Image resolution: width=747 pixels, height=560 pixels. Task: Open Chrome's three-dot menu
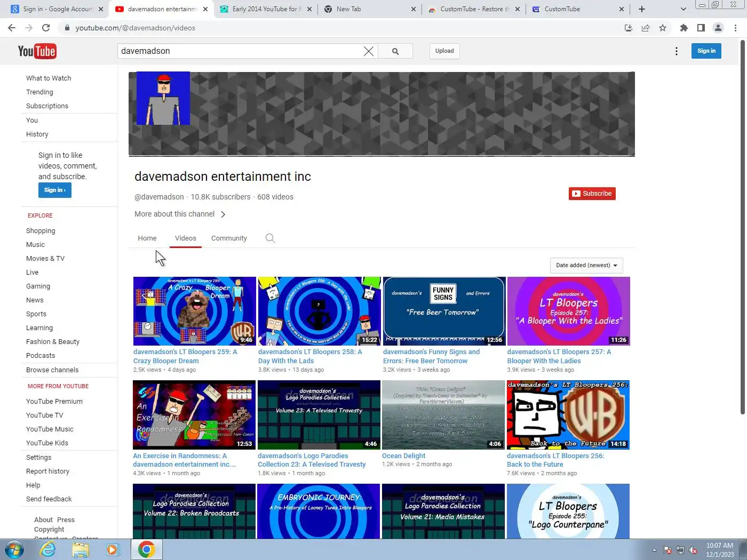pos(736,28)
